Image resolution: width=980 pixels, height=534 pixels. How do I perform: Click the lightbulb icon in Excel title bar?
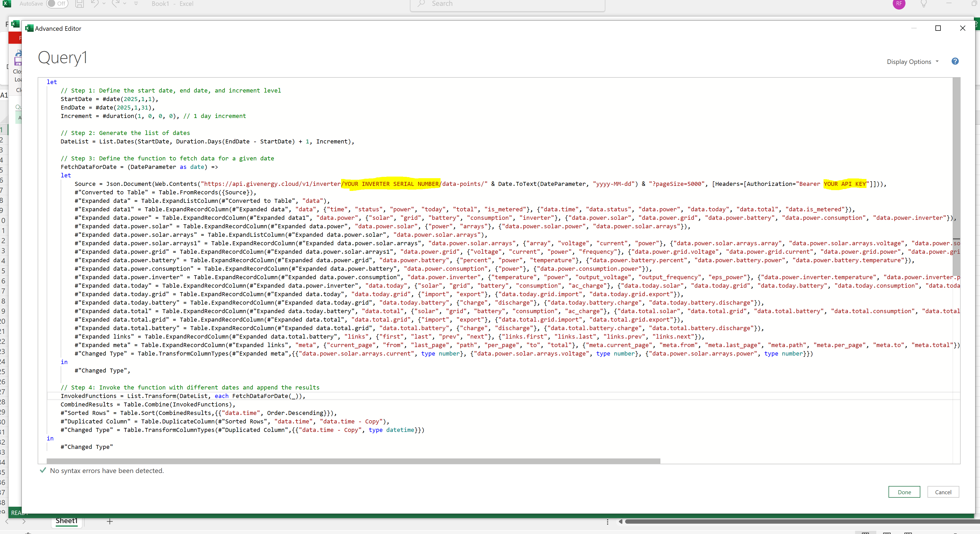(923, 3)
